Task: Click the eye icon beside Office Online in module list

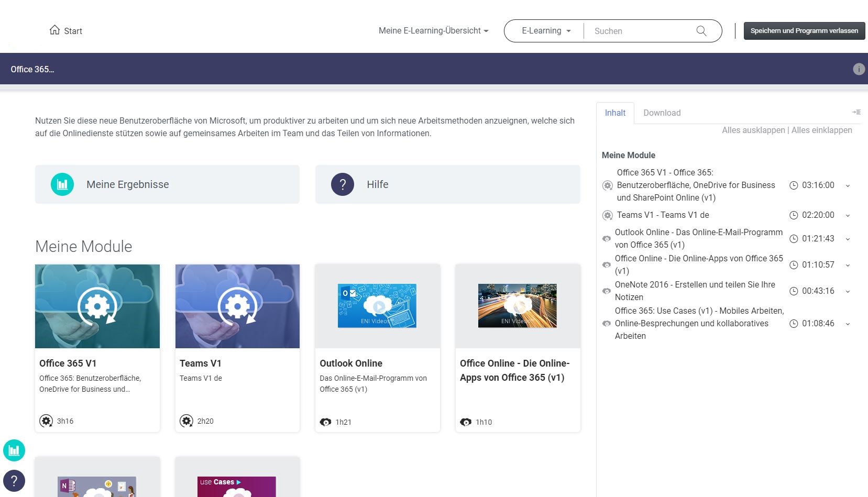Action: tap(607, 265)
